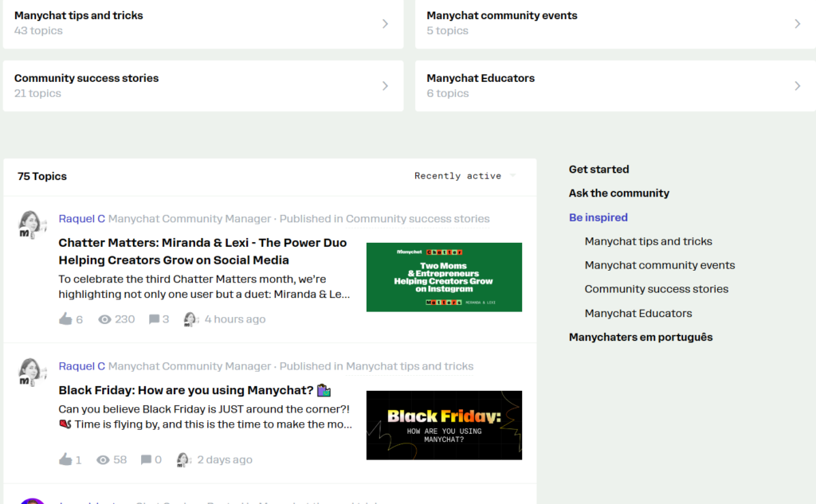Click the 4 hours ago timestamp

click(x=235, y=319)
